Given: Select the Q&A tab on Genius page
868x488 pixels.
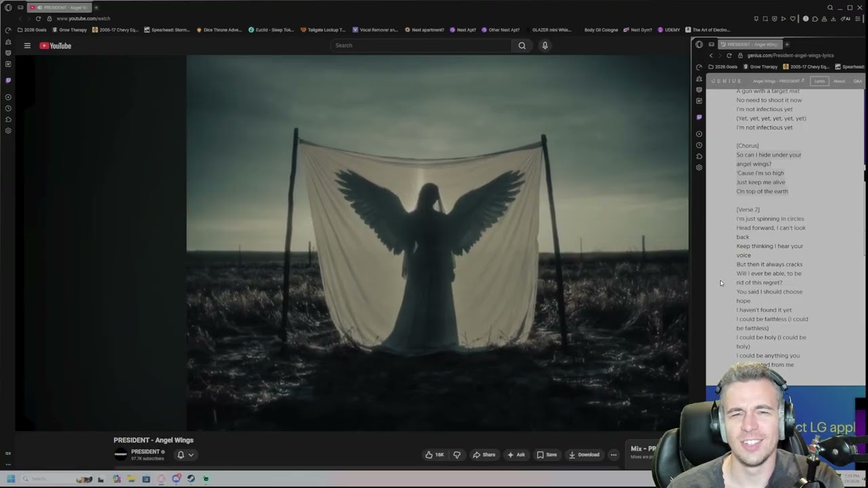Looking at the screenshot, I should tap(857, 81).
